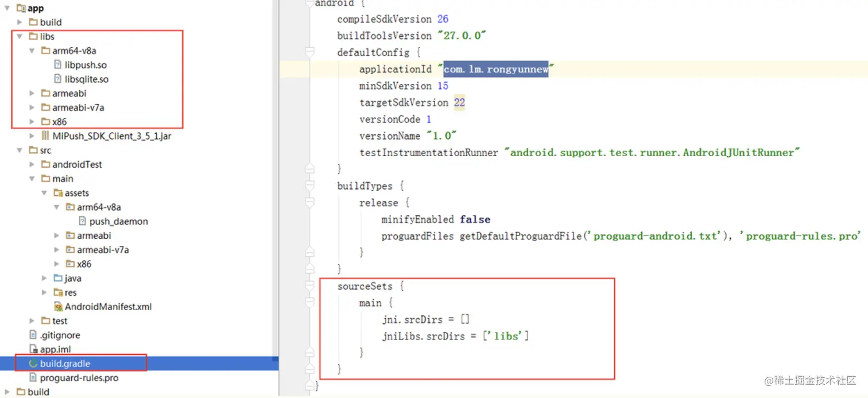The height and width of the screenshot is (398, 868).
Task: Expand armeabi inside libs
Action: [32, 93]
